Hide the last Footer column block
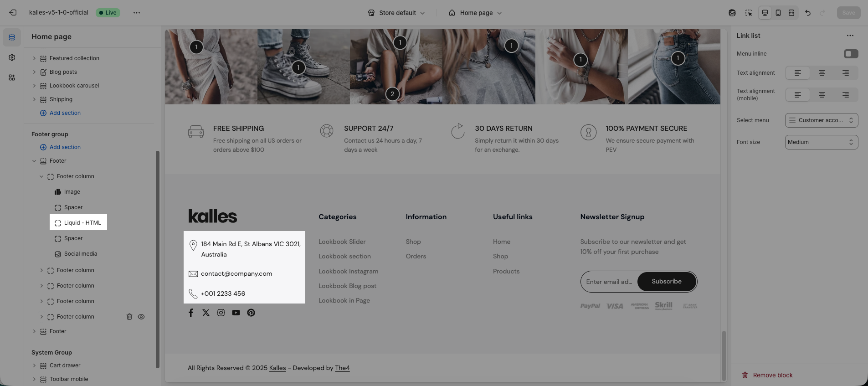This screenshot has width=868, height=386. point(141,317)
